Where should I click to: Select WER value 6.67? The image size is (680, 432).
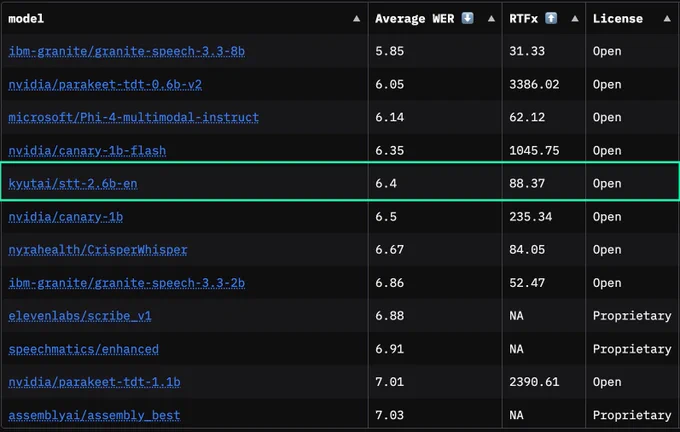389,250
